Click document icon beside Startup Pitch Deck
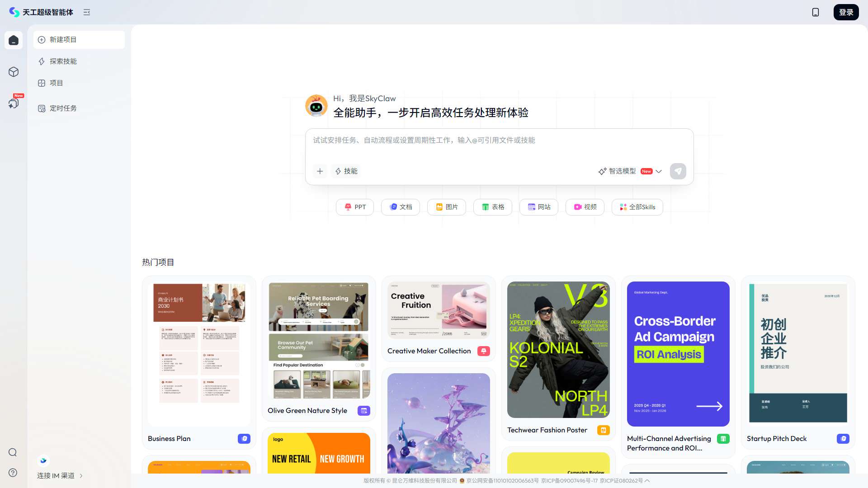 [843, 439]
